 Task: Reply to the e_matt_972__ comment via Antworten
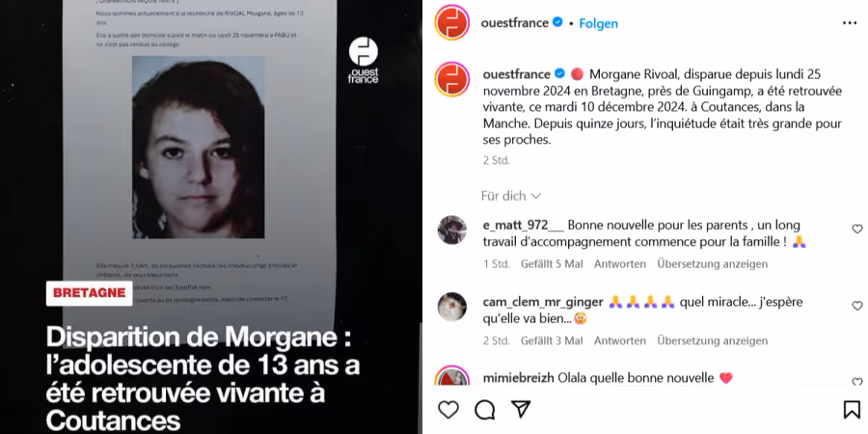click(x=620, y=264)
